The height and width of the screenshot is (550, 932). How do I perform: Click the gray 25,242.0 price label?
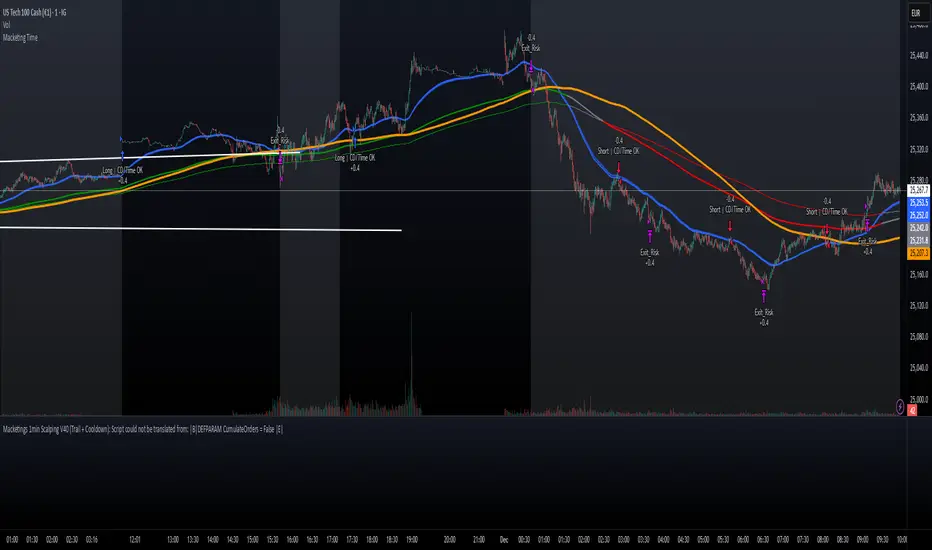click(918, 228)
